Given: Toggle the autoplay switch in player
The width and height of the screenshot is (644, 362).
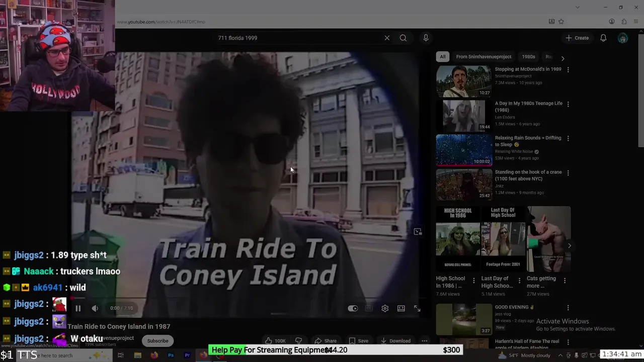Looking at the screenshot, I should point(353,308).
